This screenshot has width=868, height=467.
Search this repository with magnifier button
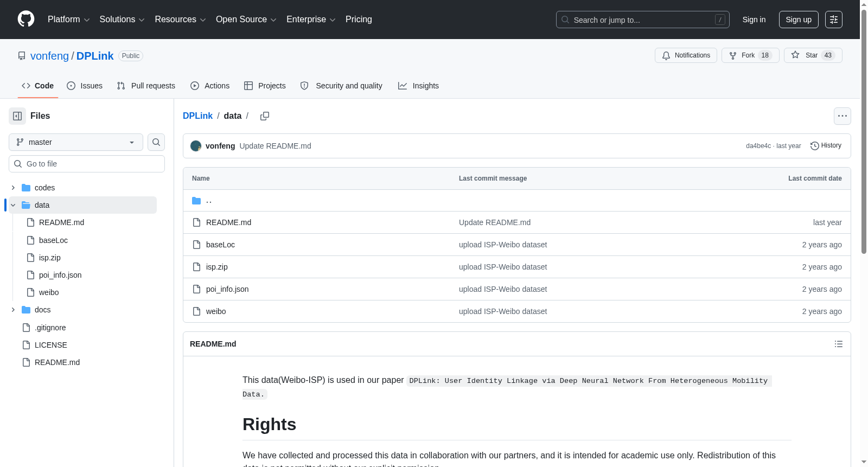tap(156, 142)
